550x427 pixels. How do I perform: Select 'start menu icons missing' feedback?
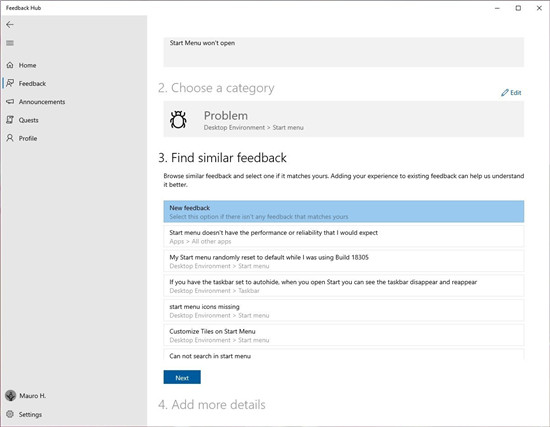[344, 311]
